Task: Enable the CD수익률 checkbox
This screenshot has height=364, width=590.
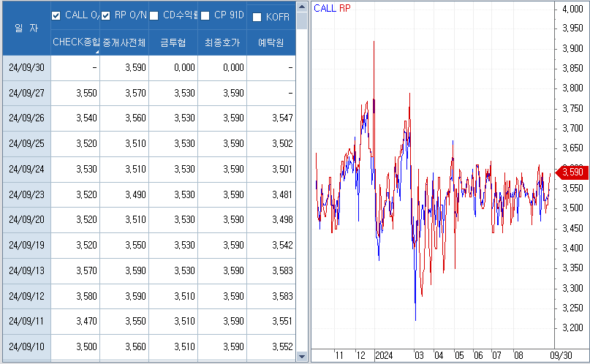Action: (x=154, y=16)
